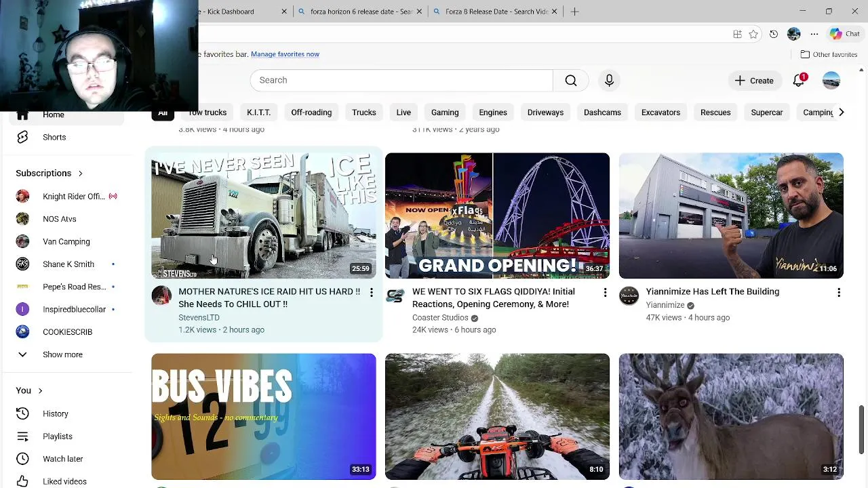Expand the Subscriptions section chevron

click(80, 174)
